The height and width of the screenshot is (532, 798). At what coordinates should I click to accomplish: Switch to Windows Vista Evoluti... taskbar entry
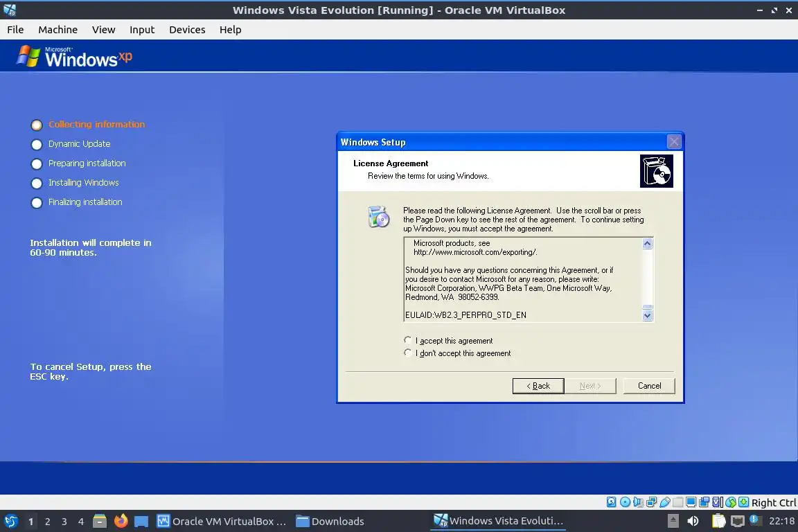(498, 521)
